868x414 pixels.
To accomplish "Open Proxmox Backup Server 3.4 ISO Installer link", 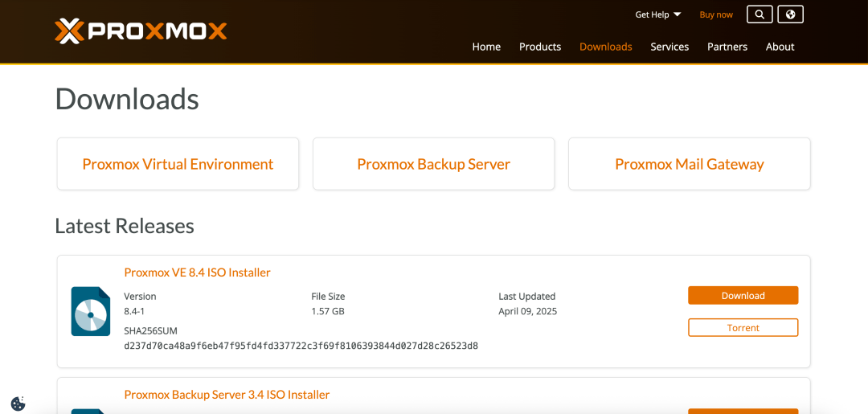I will (x=227, y=395).
